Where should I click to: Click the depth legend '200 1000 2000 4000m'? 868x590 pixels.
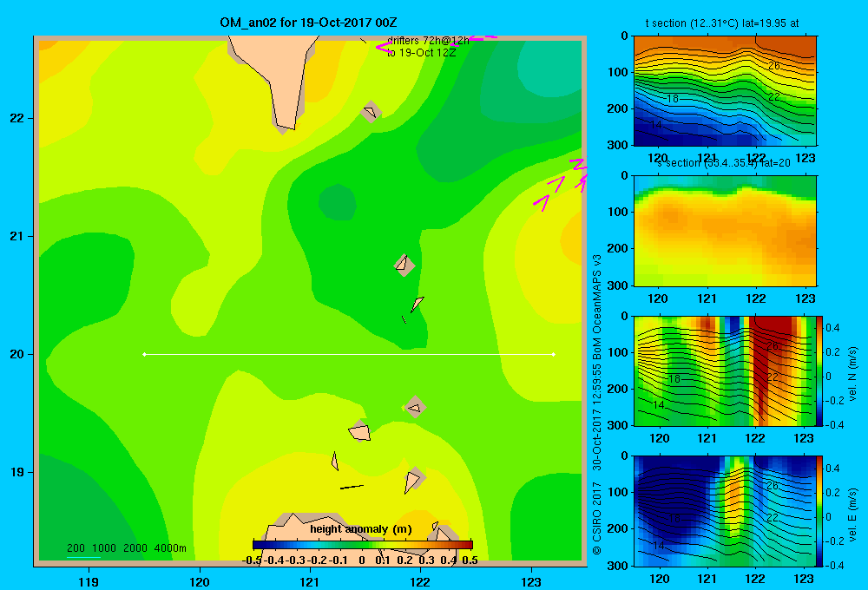point(126,548)
